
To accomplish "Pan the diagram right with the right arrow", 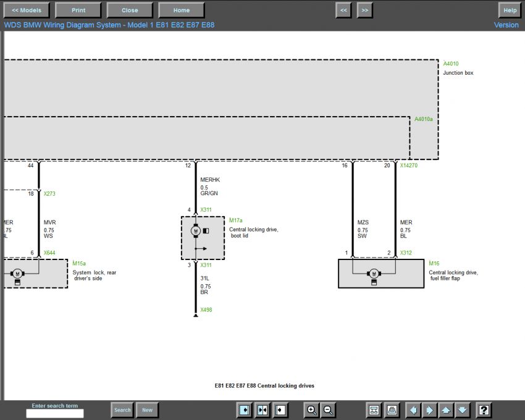I will pos(429,410).
